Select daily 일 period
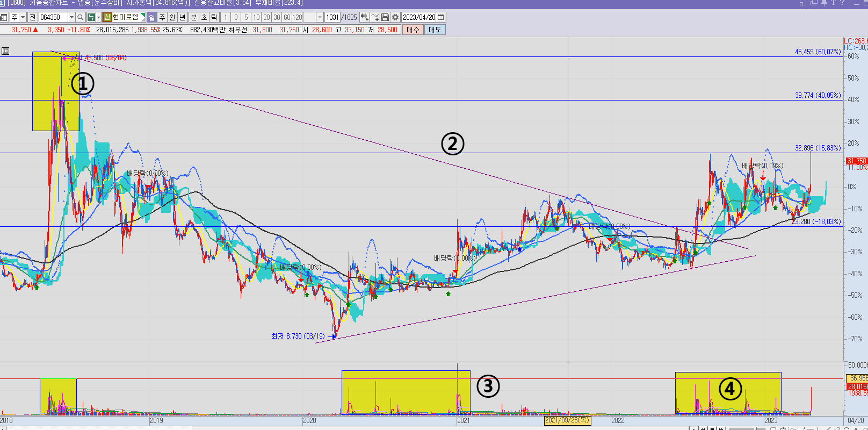 point(151,17)
